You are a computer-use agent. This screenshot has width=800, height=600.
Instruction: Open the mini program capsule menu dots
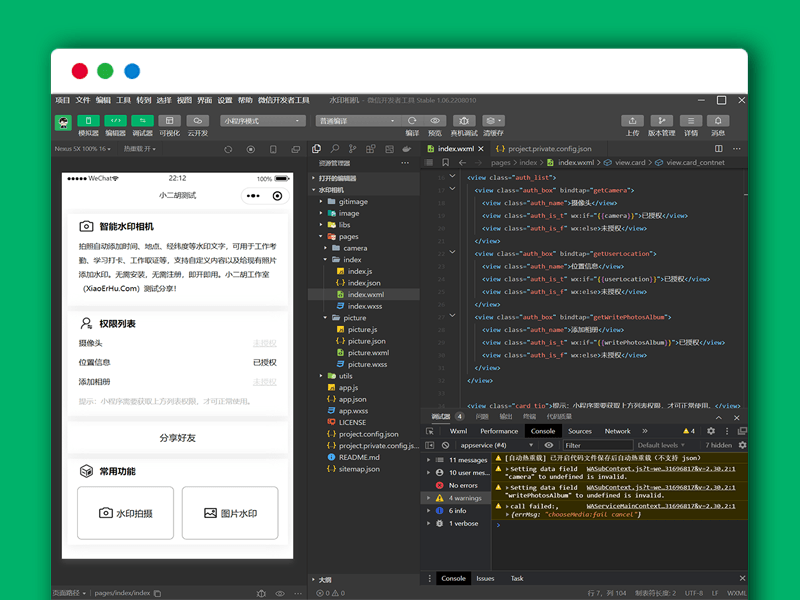(253, 196)
